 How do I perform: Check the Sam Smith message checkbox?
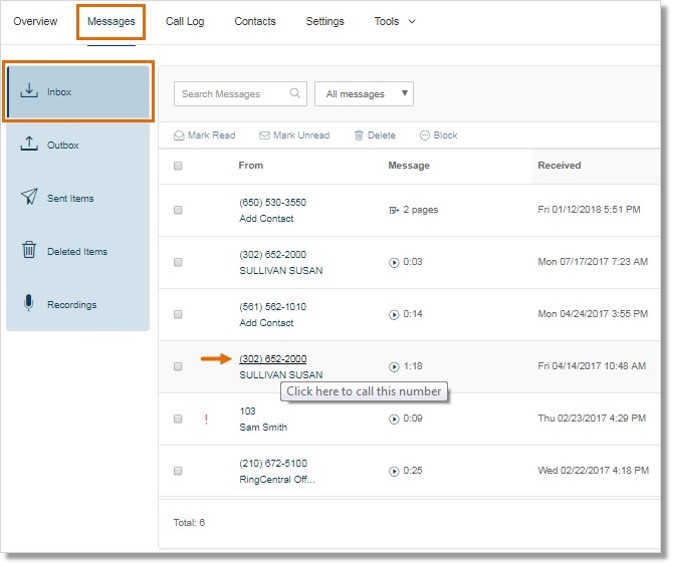coord(178,419)
